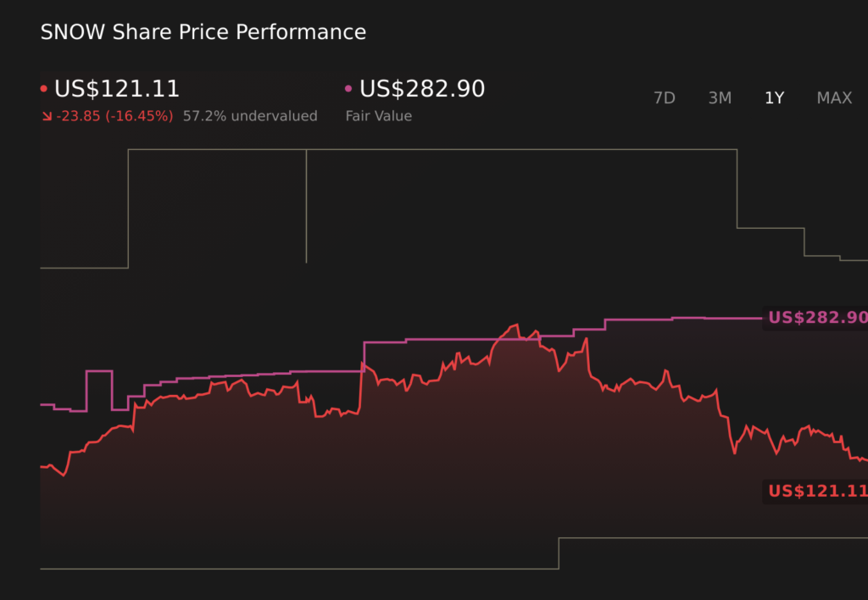Image resolution: width=868 pixels, height=600 pixels.
Task: Click the first step-down of the upper grey band
Action: [x=737, y=188]
